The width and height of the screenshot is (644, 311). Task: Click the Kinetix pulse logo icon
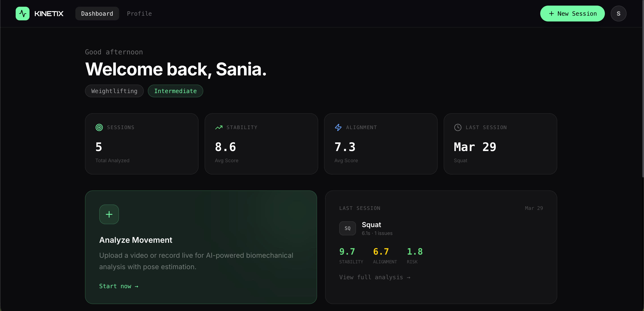tap(23, 13)
